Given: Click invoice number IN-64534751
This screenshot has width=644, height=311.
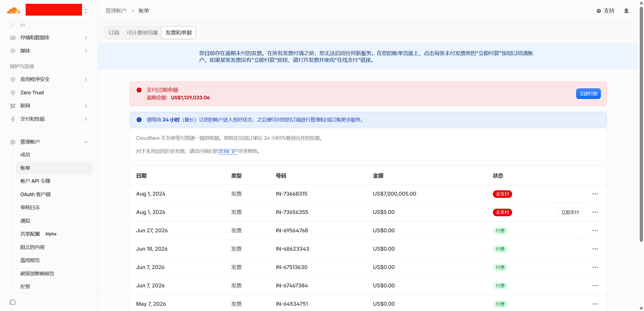Looking at the screenshot, I should 292,304.
